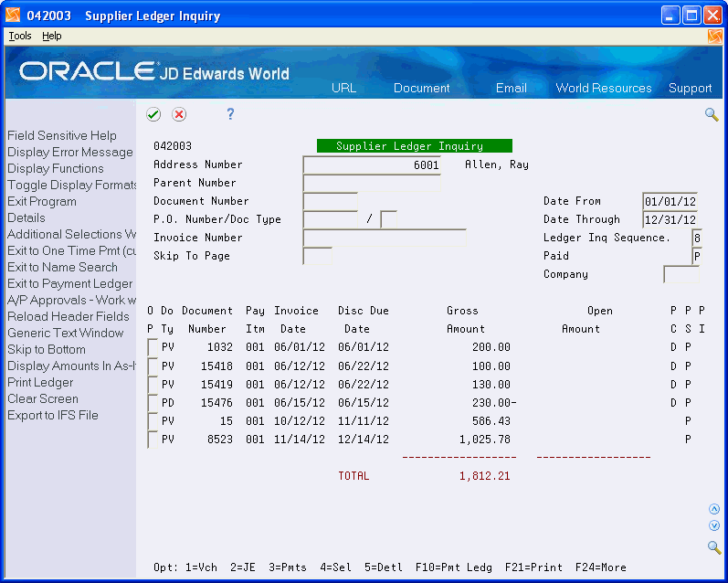Click option field for document 1032
728x583 pixels.
pyautogui.click(x=153, y=347)
